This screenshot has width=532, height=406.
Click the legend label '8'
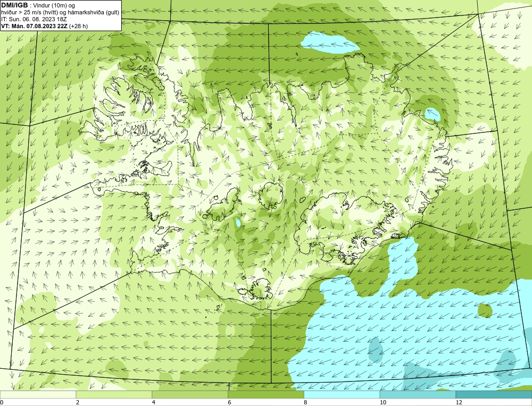pyautogui.click(x=306, y=402)
